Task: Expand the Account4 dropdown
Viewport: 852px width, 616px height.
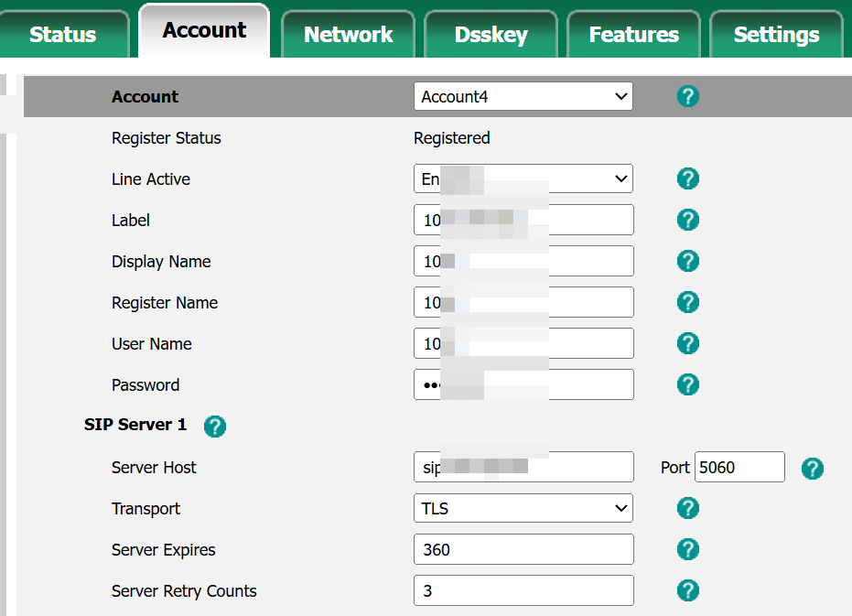Action: [x=523, y=96]
